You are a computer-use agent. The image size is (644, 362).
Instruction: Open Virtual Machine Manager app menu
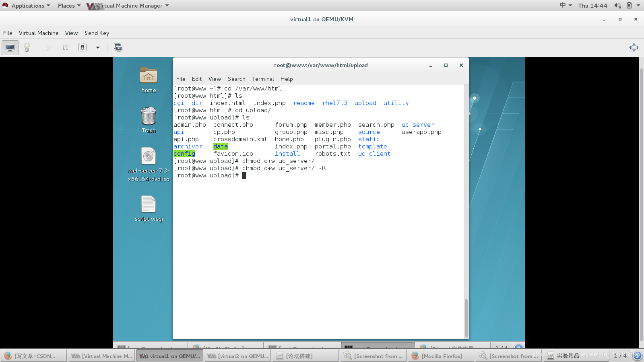coord(128,6)
